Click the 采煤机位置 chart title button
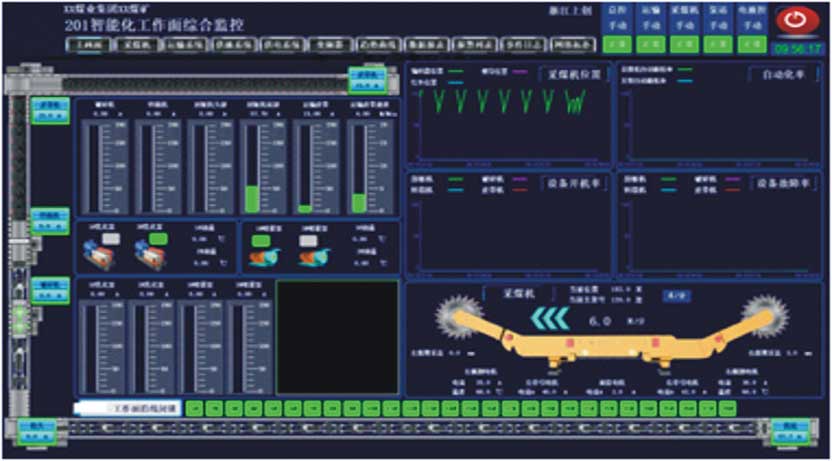This screenshot has width=832, height=461. coord(572,75)
